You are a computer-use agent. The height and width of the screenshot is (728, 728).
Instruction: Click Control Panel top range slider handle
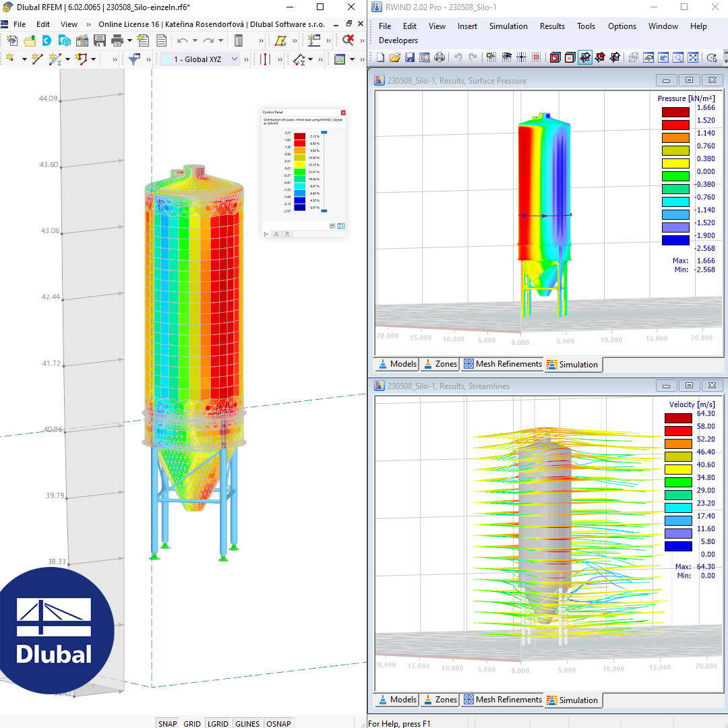pyautogui.click(x=324, y=133)
